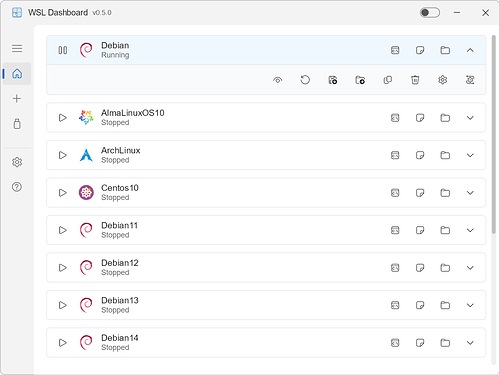This screenshot has width=499, height=375.
Task: Pause the running Debian distro
Action: pos(63,50)
